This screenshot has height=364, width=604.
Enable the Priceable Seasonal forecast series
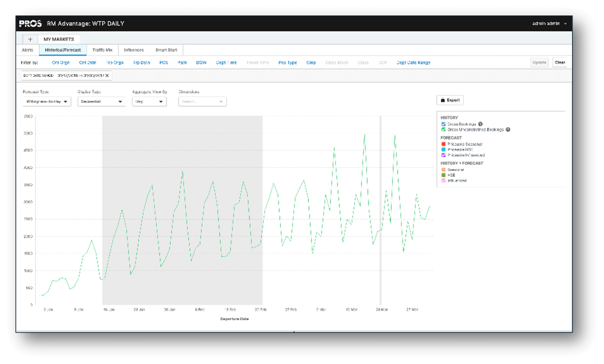click(443, 144)
